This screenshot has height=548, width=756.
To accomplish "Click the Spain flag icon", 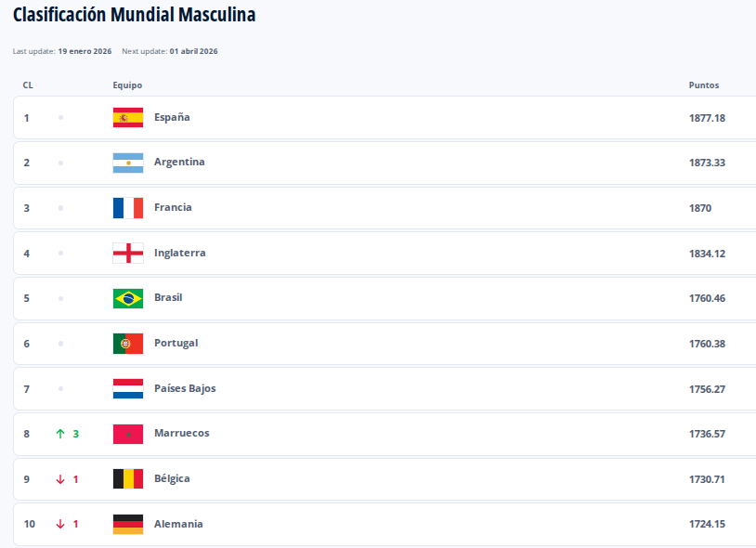I will pos(127,117).
